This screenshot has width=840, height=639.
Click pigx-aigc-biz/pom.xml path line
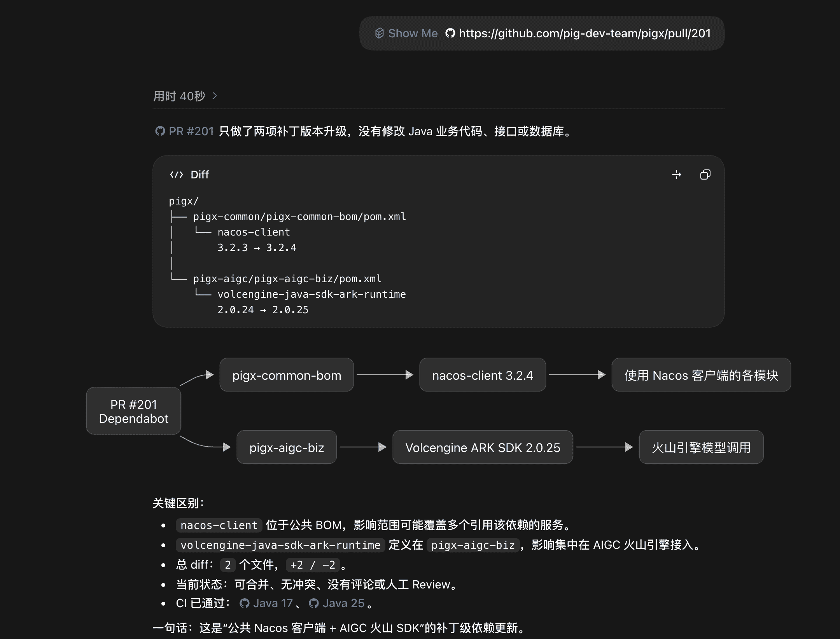[287, 279]
